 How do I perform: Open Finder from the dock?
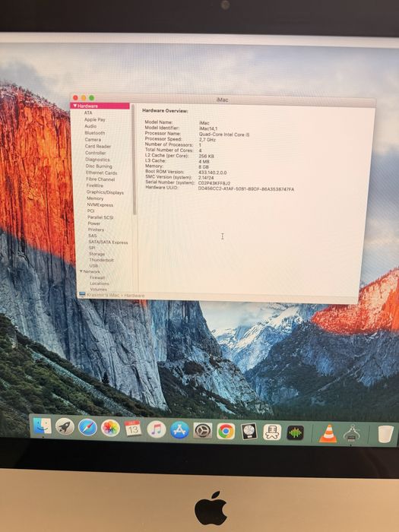(x=43, y=426)
